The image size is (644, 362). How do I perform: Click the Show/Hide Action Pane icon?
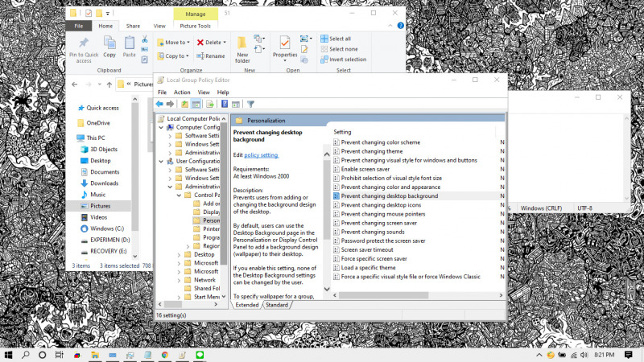[236, 105]
